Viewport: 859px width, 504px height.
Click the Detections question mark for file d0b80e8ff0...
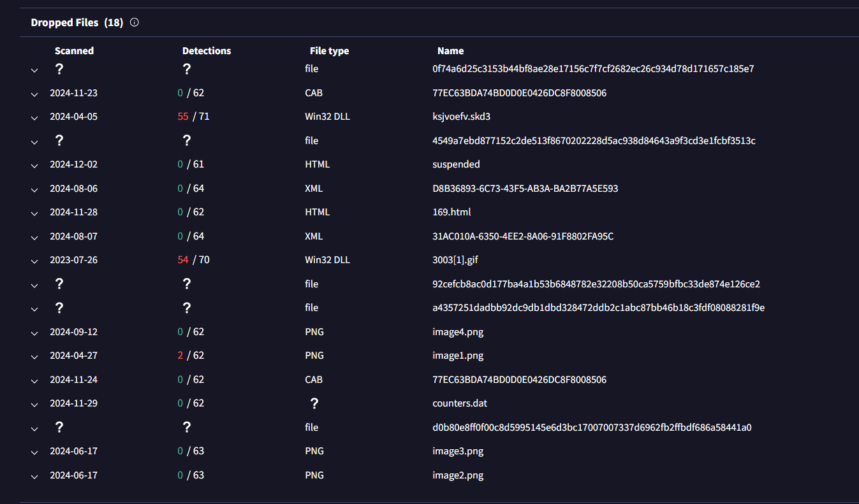coord(187,428)
